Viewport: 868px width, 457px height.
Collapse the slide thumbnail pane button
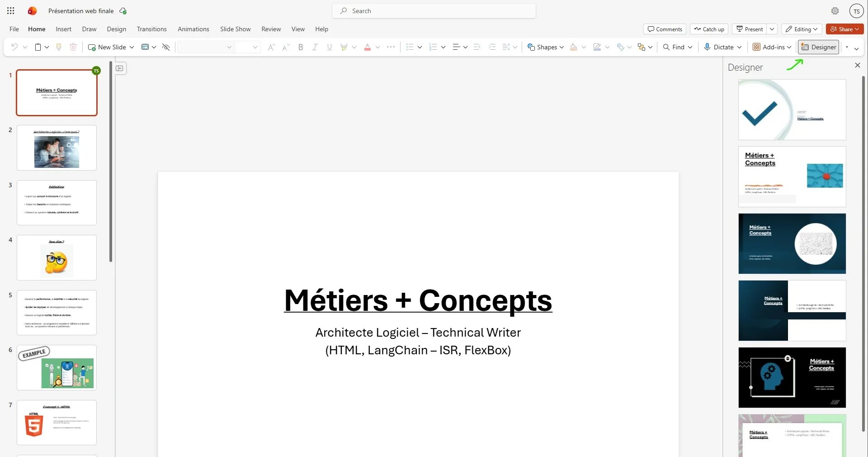pos(120,68)
